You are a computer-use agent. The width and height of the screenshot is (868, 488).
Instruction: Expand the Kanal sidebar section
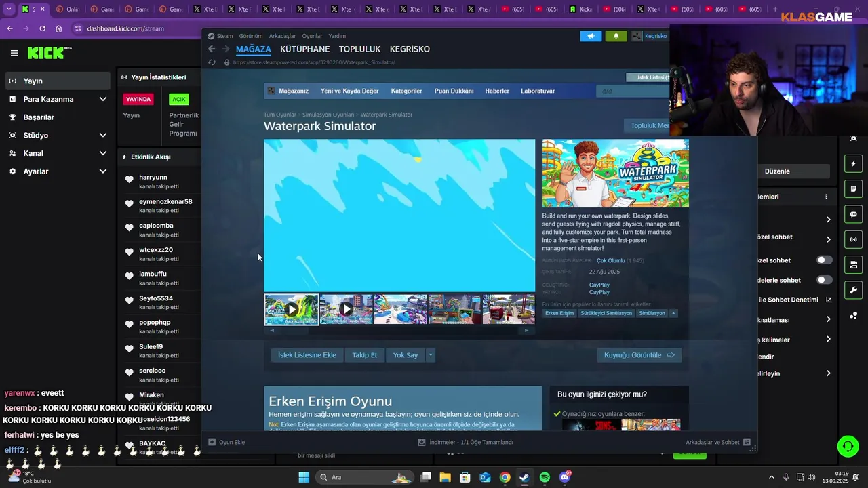coord(102,153)
